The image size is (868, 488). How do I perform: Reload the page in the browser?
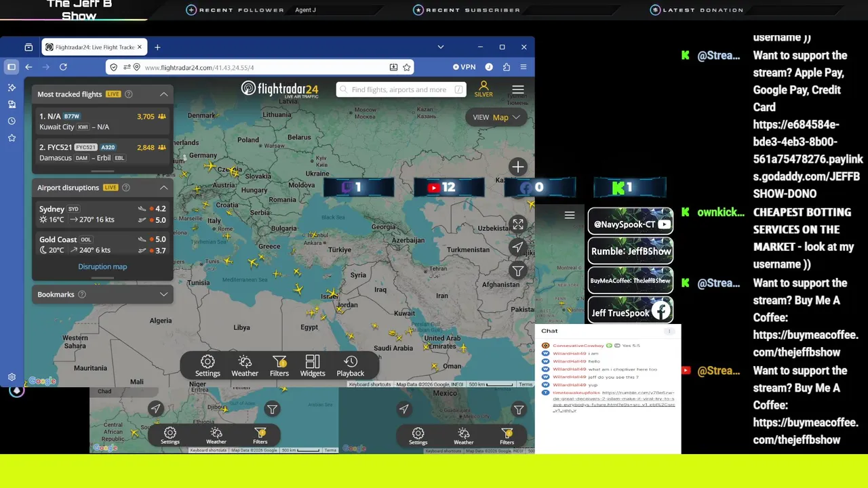tap(63, 67)
